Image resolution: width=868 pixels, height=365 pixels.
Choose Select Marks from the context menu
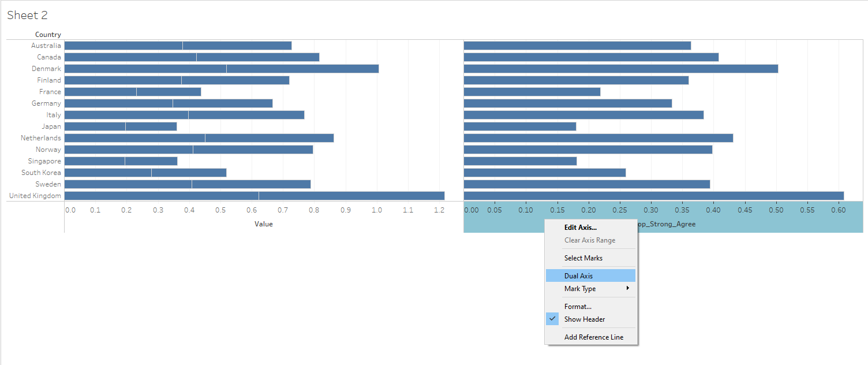tap(583, 258)
